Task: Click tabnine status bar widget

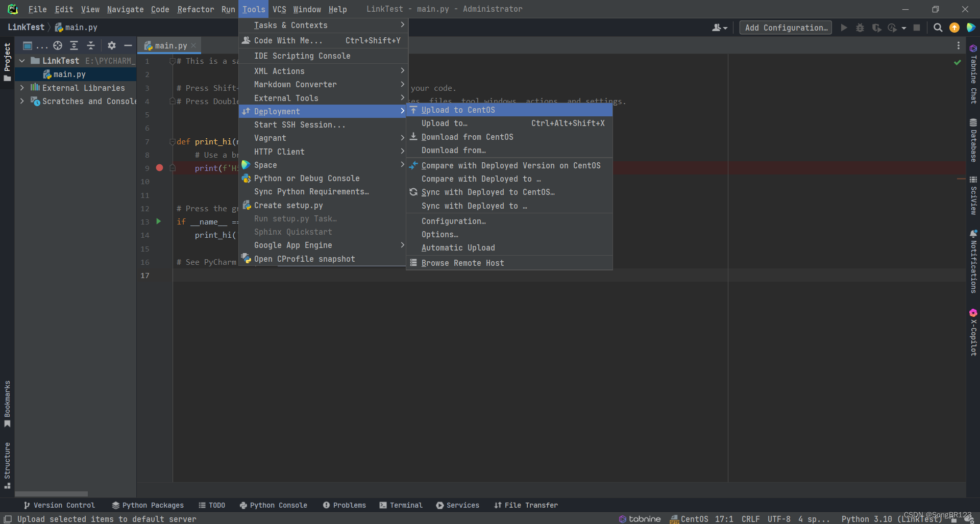Action: (640, 519)
